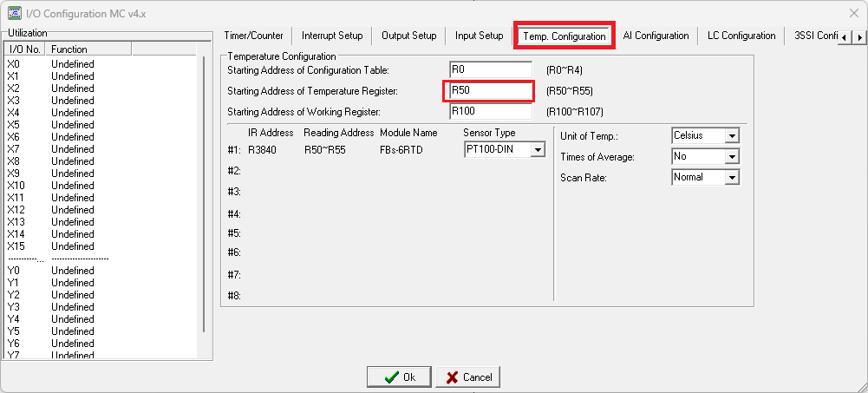Click the Cancel button
Image resolution: width=868 pixels, height=393 pixels.
tap(468, 377)
